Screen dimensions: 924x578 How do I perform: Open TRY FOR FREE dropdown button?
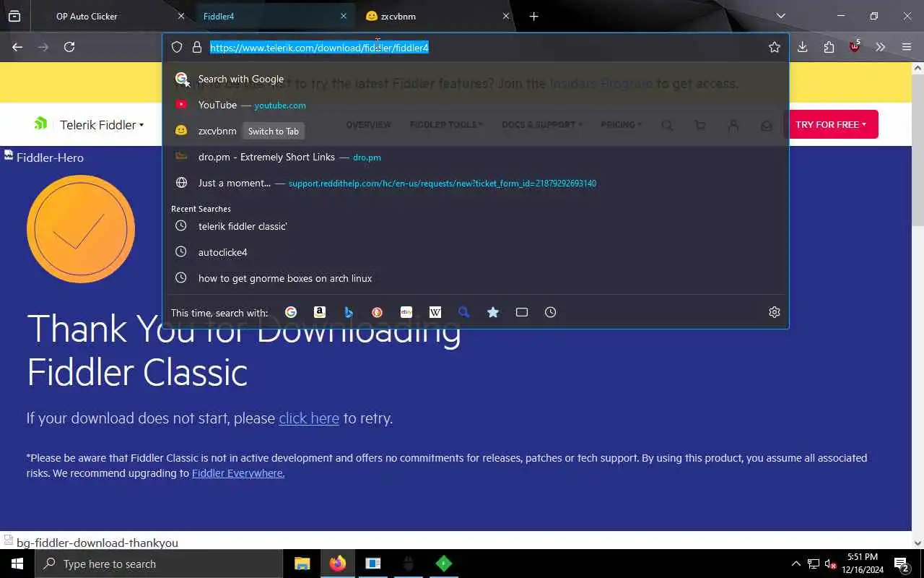(831, 124)
